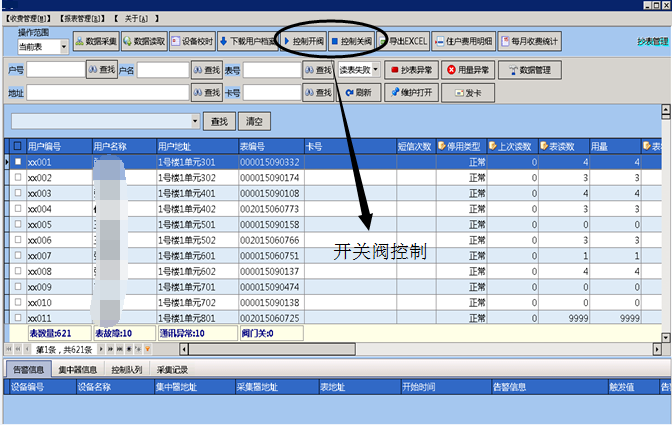Click the 用户编号 column header
672x425 pixels.
[59, 146]
